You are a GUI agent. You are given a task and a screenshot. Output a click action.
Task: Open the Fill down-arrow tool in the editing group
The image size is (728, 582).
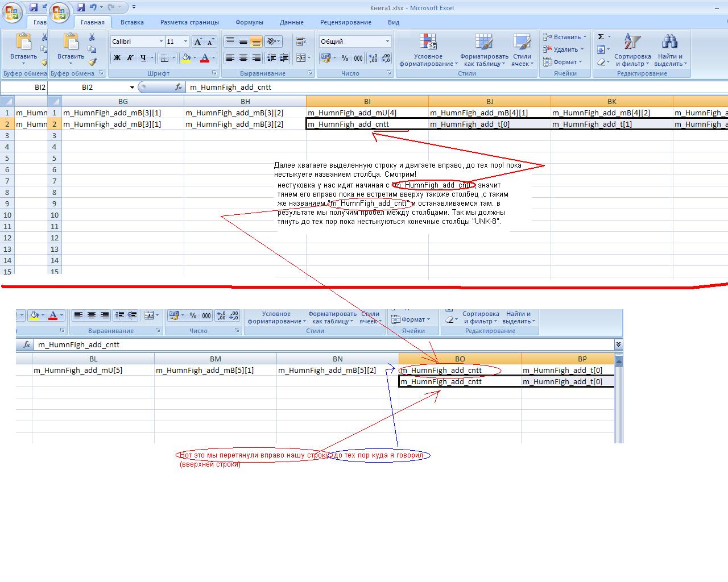(601, 49)
